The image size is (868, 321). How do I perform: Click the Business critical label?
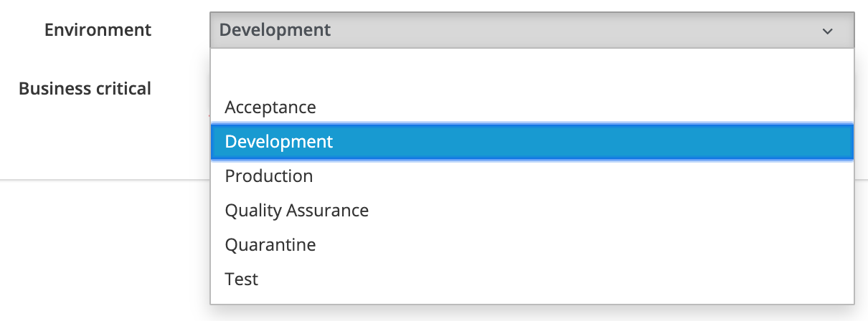tap(85, 89)
